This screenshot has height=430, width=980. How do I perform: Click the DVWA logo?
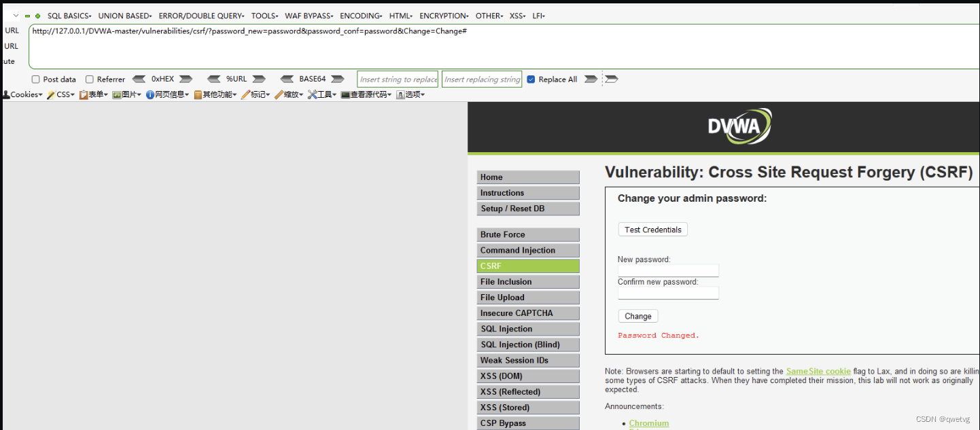[739, 126]
